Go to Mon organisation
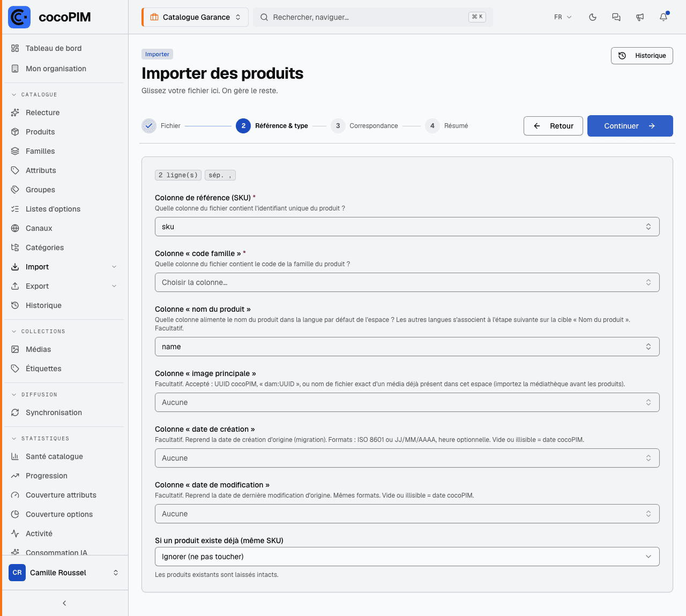Screen dimensions: 686x616 64,69
